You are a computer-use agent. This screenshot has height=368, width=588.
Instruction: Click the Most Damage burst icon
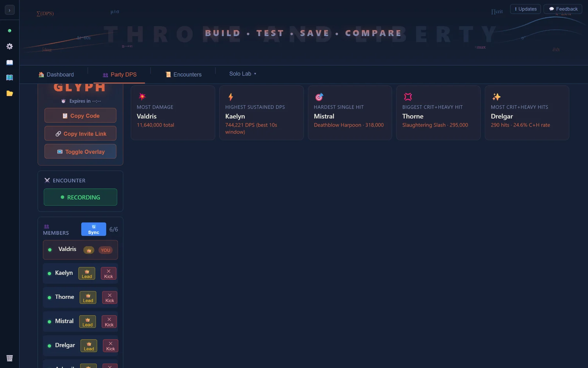(x=142, y=97)
